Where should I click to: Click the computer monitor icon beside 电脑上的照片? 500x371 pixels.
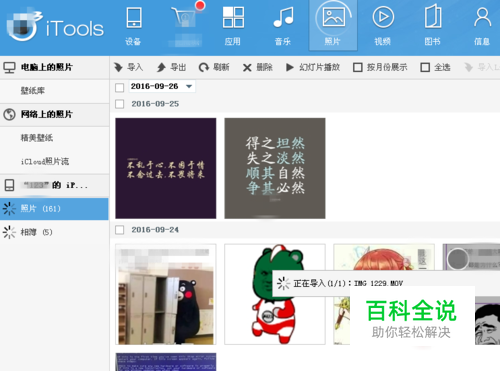tap(9, 67)
